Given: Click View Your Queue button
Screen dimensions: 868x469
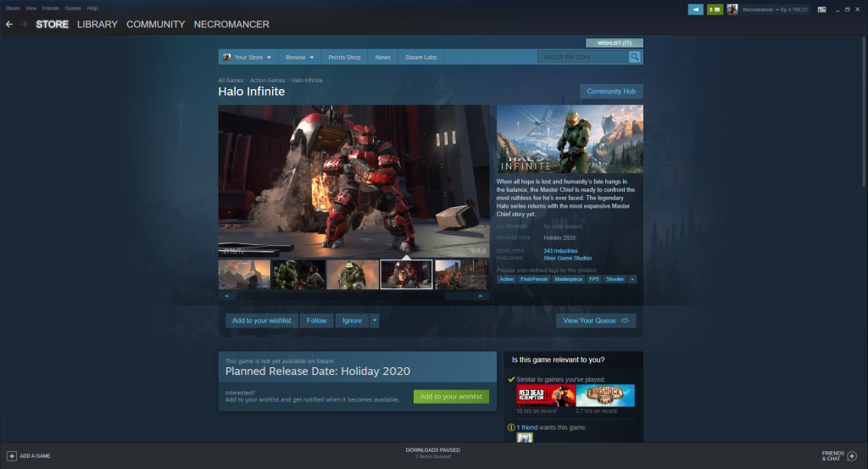Looking at the screenshot, I should coord(596,321).
